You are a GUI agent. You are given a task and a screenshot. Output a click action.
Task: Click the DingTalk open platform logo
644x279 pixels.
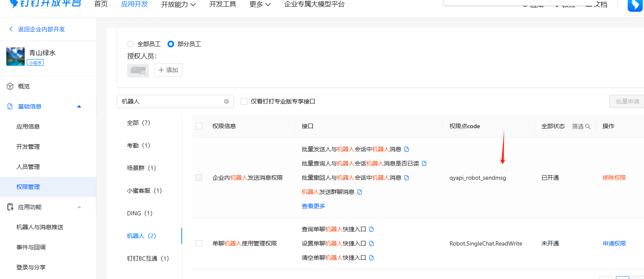45,4
